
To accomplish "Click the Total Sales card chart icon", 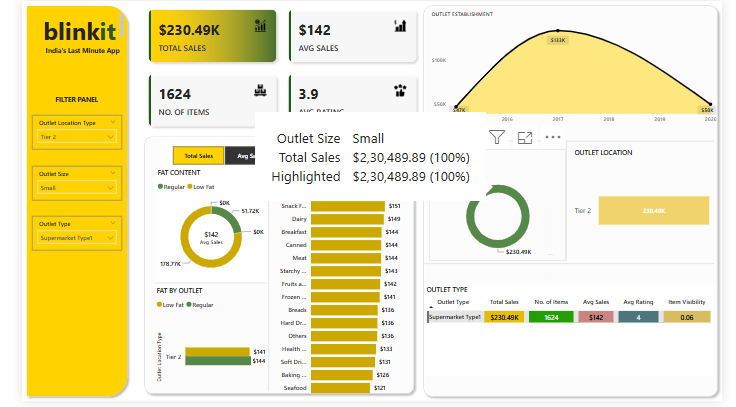I will pyautogui.click(x=260, y=26).
